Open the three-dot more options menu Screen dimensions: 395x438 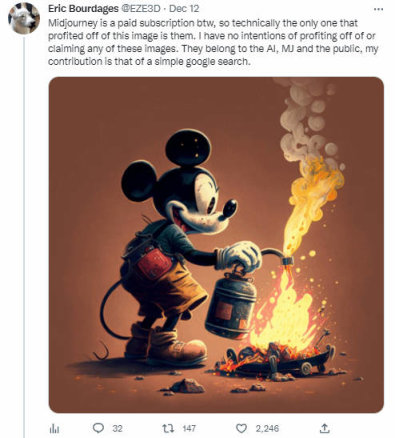(378, 10)
